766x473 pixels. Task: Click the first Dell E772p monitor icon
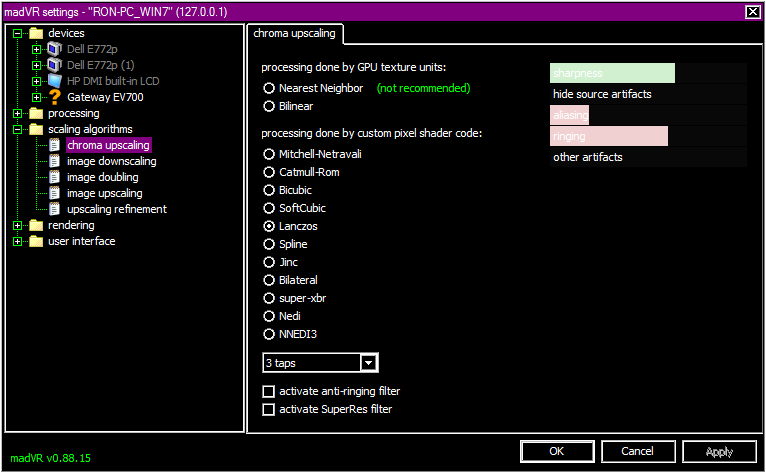pos(54,49)
